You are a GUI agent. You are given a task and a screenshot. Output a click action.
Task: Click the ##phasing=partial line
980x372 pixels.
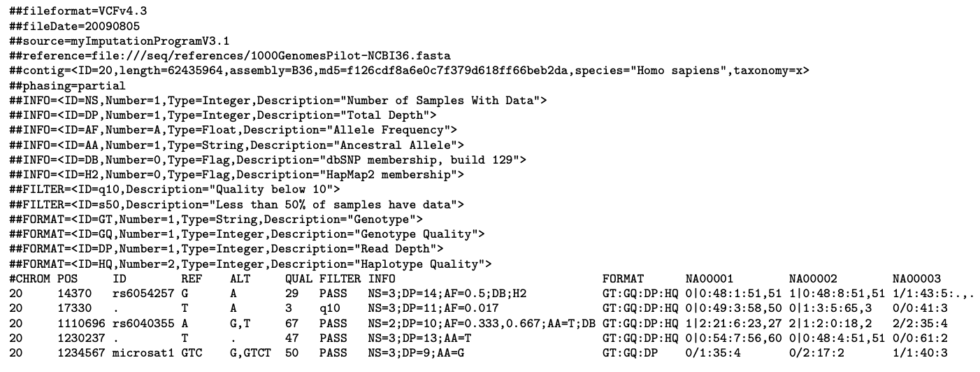68,86
